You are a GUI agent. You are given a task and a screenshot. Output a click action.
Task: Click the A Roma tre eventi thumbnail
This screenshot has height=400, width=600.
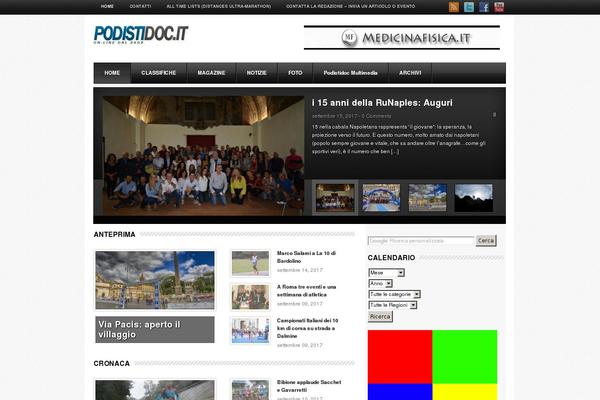coord(250,297)
